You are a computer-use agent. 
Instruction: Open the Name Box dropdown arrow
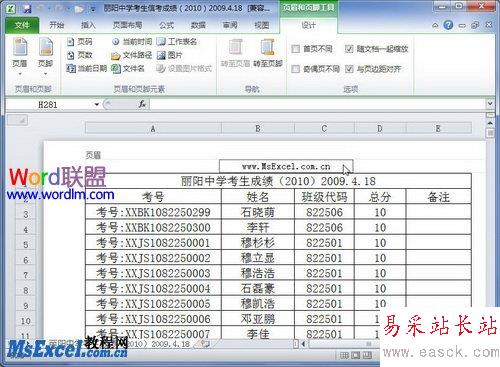point(96,105)
